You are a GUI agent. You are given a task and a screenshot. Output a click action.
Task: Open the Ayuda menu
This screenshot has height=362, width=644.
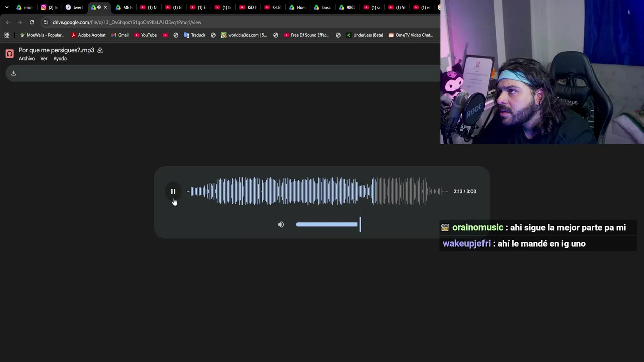[60, 59]
